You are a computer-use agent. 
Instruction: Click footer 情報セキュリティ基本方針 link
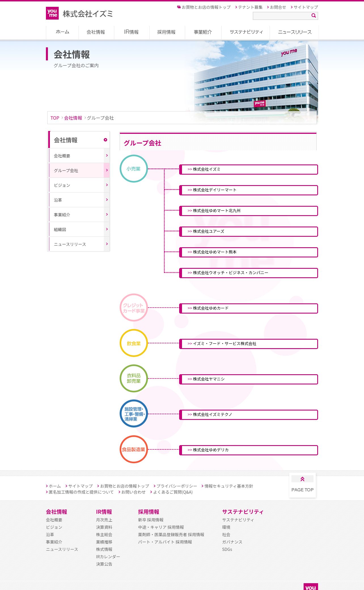(x=229, y=486)
